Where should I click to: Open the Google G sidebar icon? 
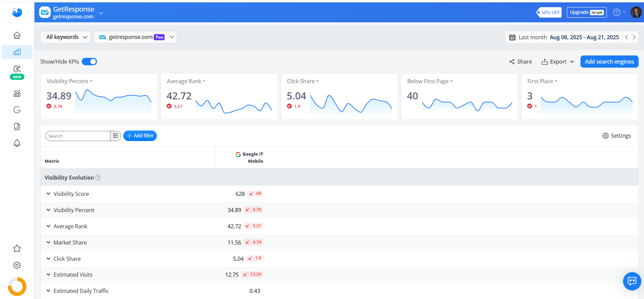point(17,110)
